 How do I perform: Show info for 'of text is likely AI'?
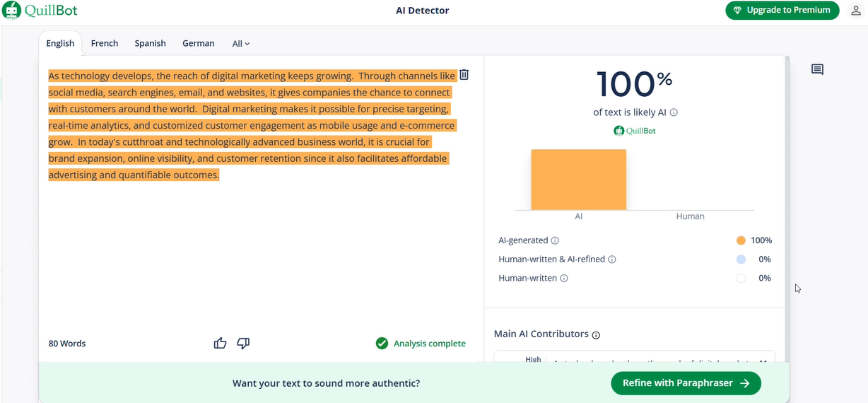coord(674,112)
